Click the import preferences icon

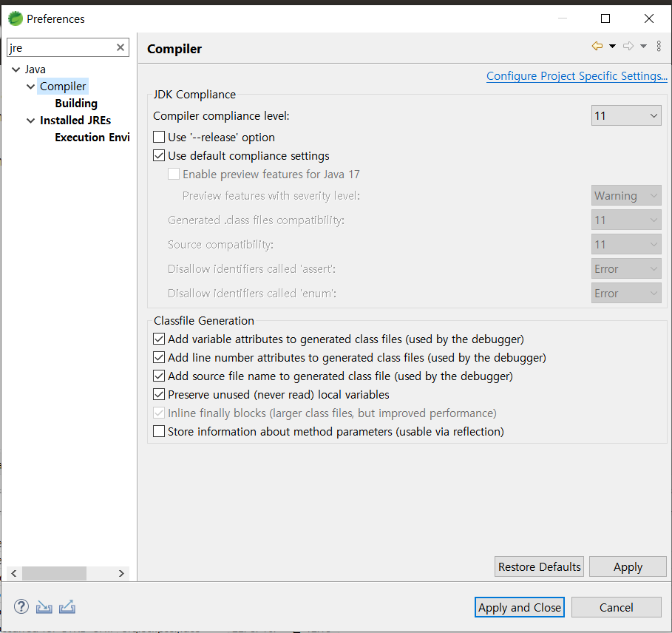pos(44,607)
